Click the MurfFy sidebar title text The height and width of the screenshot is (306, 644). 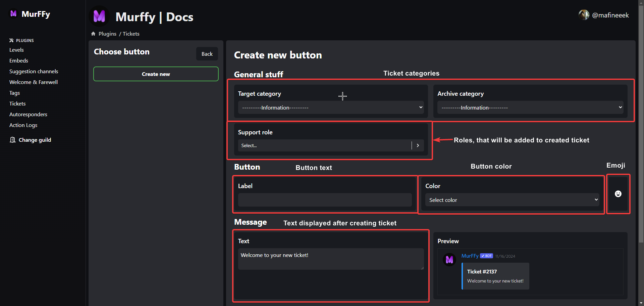point(36,14)
